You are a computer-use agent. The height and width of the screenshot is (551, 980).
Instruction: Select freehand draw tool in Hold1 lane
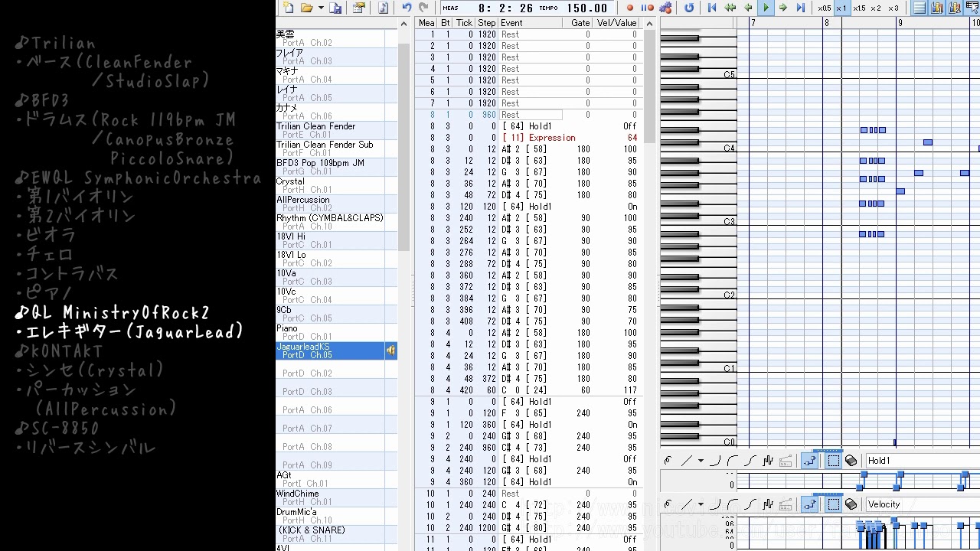click(x=668, y=461)
